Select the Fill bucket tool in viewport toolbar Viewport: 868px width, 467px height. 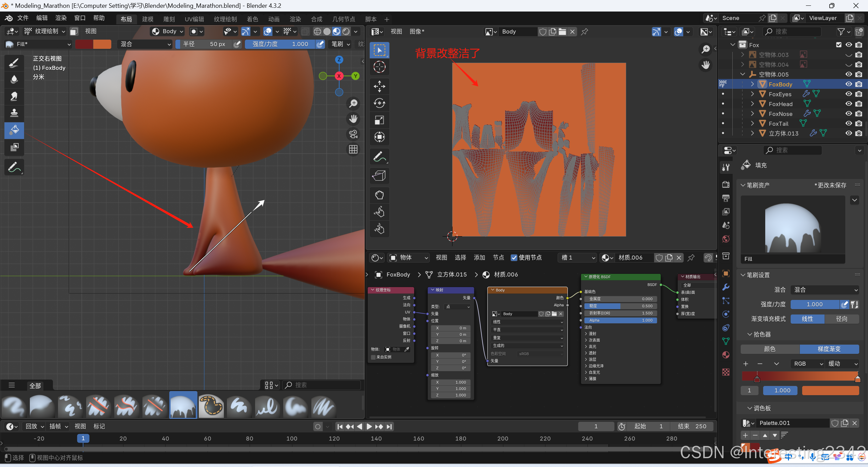[14, 130]
